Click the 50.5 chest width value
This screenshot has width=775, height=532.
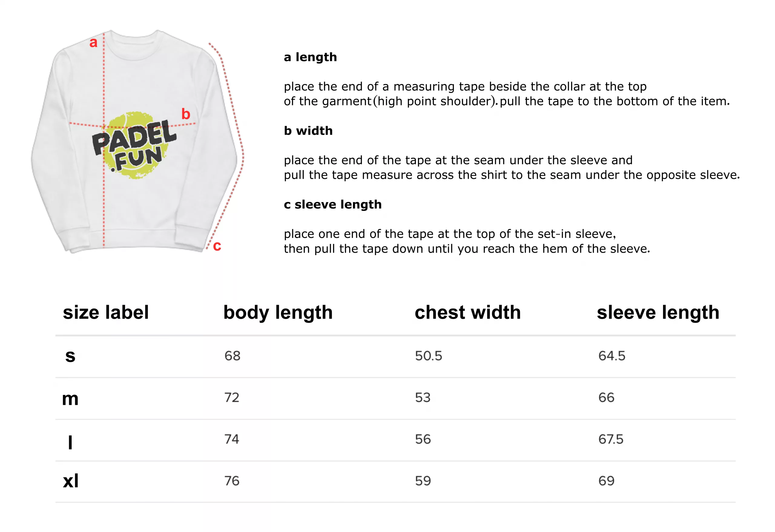pyautogui.click(x=428, y=356)
